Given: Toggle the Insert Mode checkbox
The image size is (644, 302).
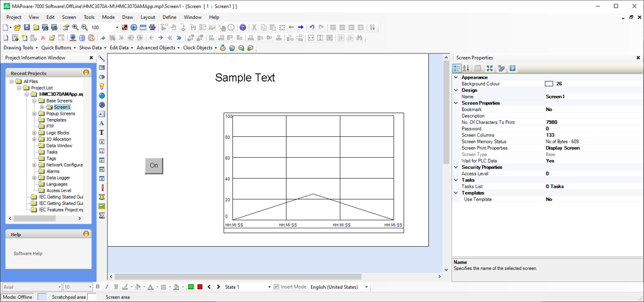Looking at the screenshot, I should click(277, 287).
